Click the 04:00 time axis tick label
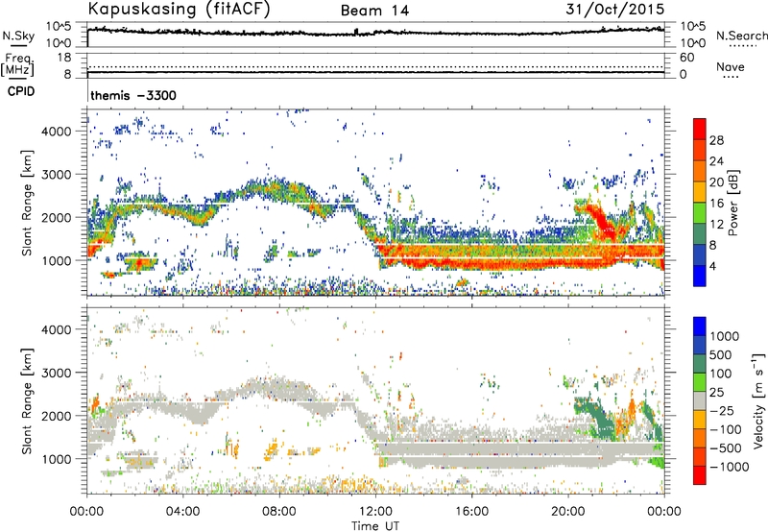The height and width of the screenshot is (532, 768). [x=182, y=512]
